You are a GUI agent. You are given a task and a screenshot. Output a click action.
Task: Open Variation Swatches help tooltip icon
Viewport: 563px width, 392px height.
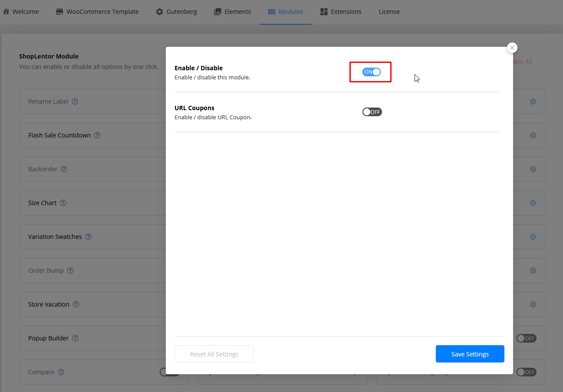pos(88,237)
